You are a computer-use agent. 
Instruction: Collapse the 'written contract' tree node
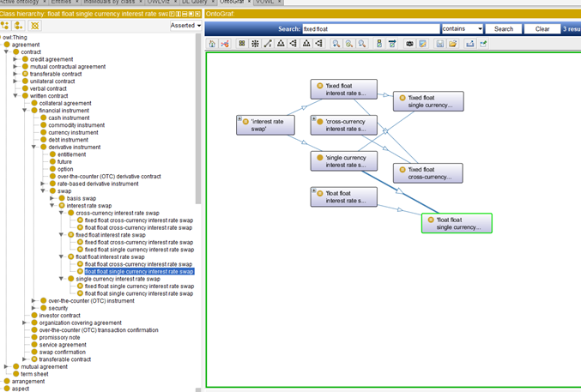pyautogui.click(x=15, y=96)
